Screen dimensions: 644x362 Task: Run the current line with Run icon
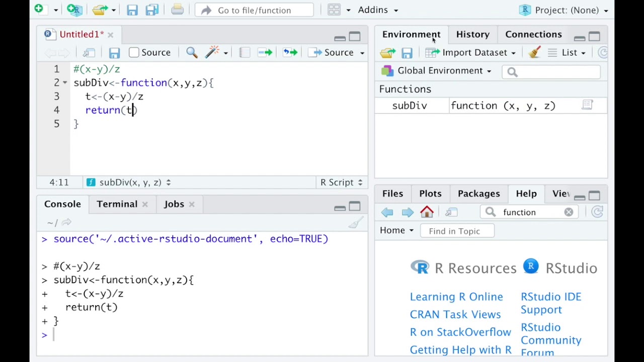[265, 52]
